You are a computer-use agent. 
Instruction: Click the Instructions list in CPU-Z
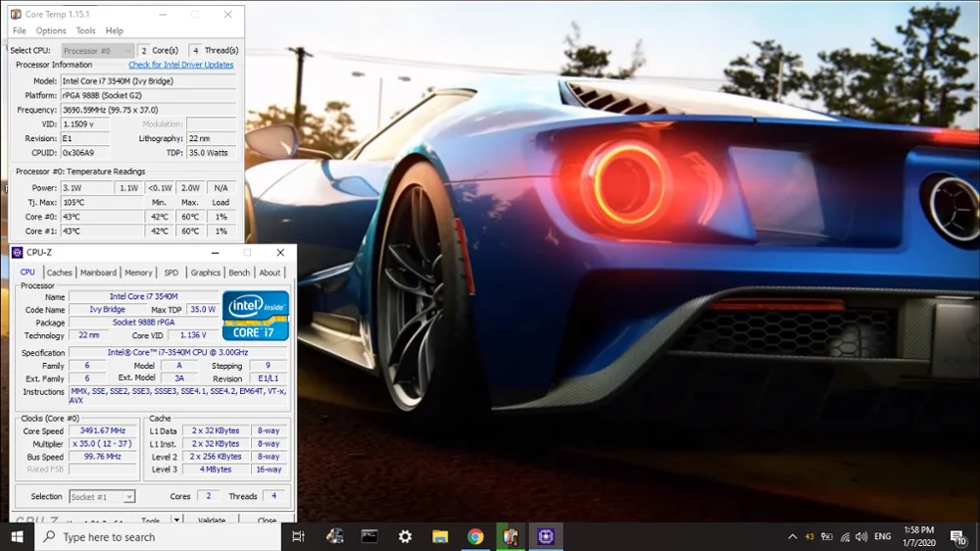click(x=177, y=396)
